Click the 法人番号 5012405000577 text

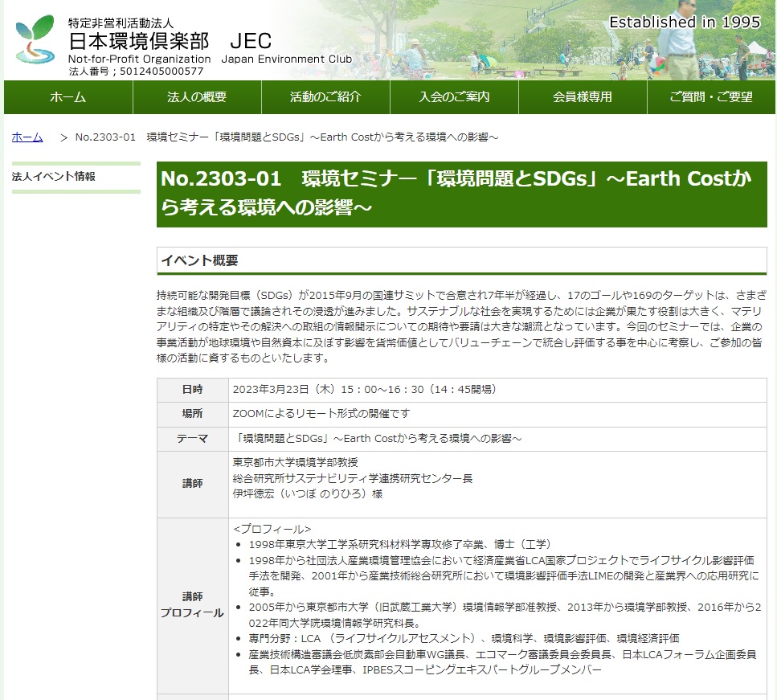[x=136, y=72]
